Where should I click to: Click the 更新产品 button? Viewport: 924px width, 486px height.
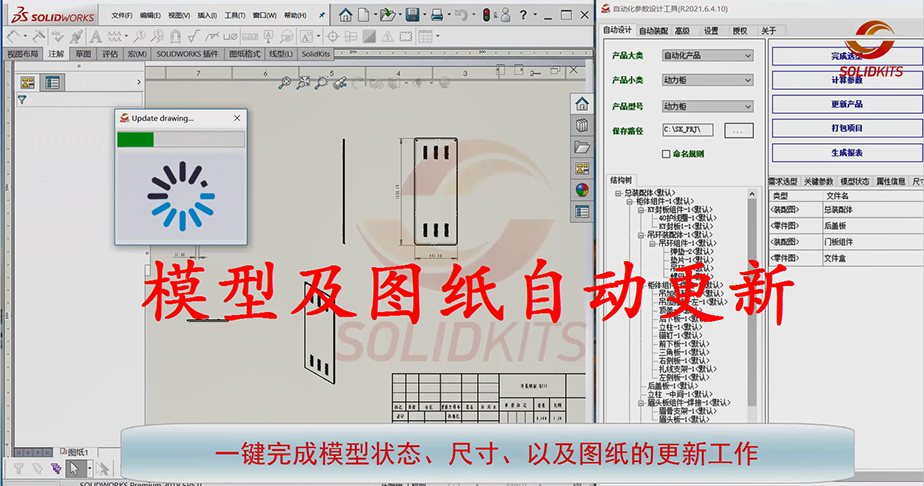click(x=847, y=104)
